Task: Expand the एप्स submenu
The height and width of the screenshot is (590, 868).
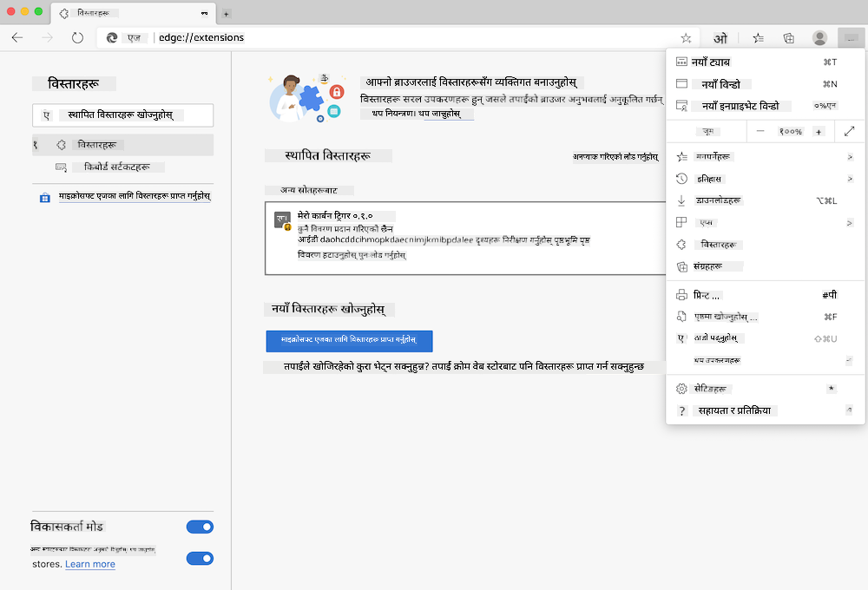Action: (850, 223)
